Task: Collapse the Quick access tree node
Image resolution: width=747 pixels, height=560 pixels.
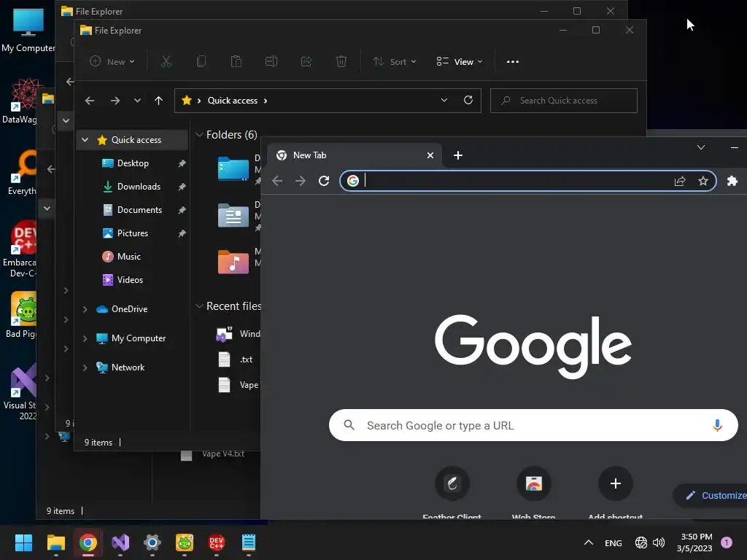Action: [85, 139]
